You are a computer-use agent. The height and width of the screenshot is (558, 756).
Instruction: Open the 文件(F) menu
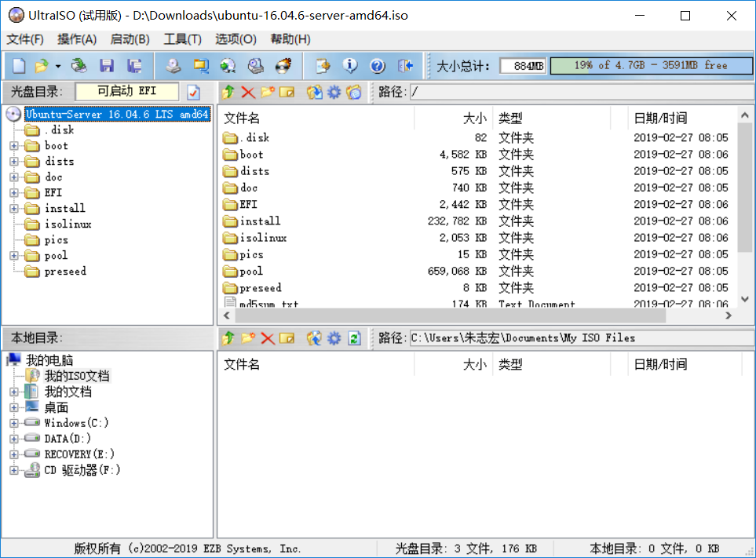(x=25, y=39)
